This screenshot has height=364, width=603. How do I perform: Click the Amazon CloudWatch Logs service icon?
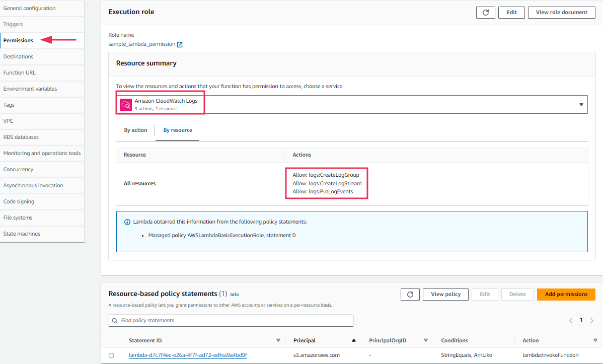pyautogui.click(x=126, y=104)
